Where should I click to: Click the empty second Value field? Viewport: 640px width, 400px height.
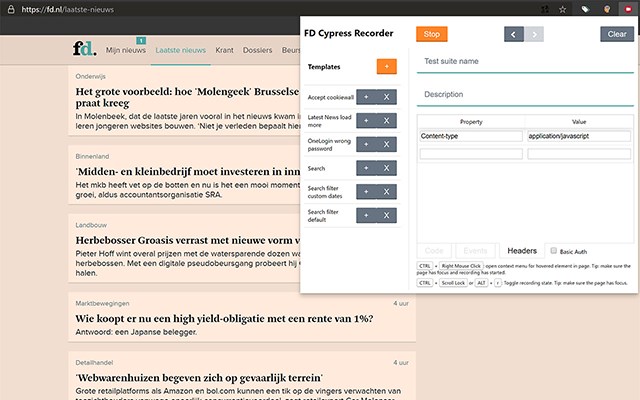[x=579, y=154]
